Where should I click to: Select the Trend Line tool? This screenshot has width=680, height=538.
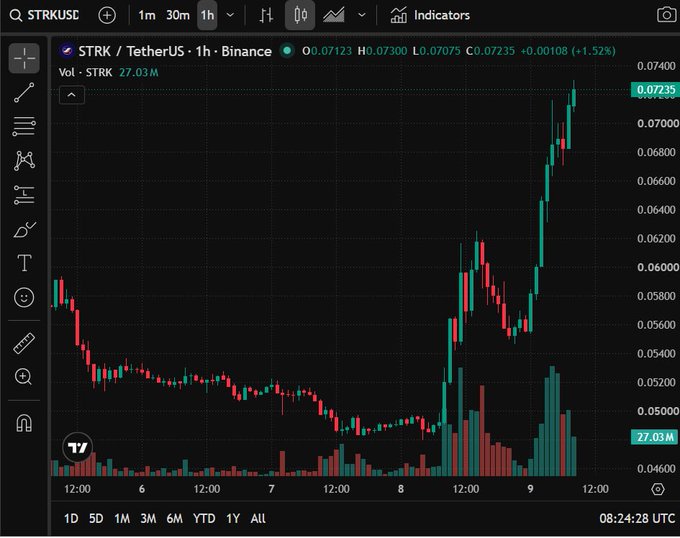pos(24,92)
